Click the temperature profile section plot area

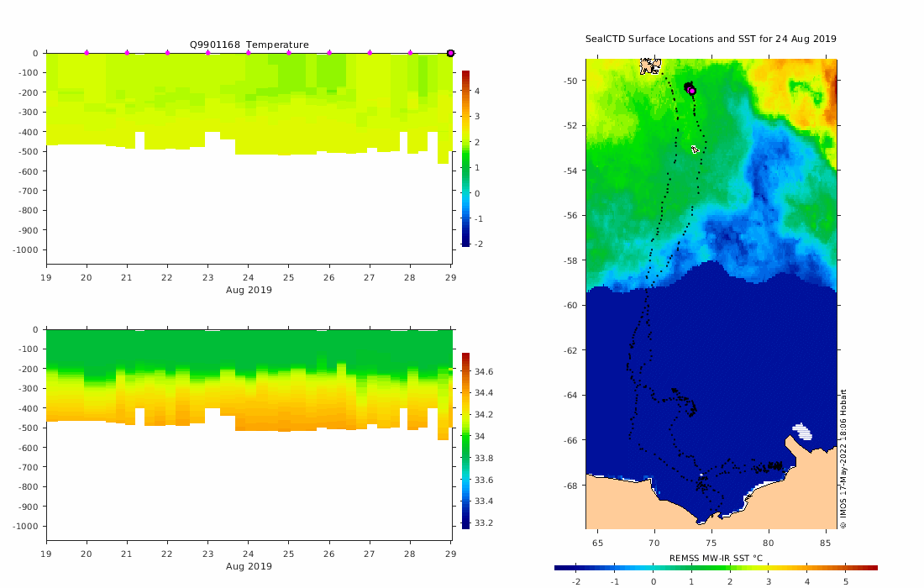point(249,159)
